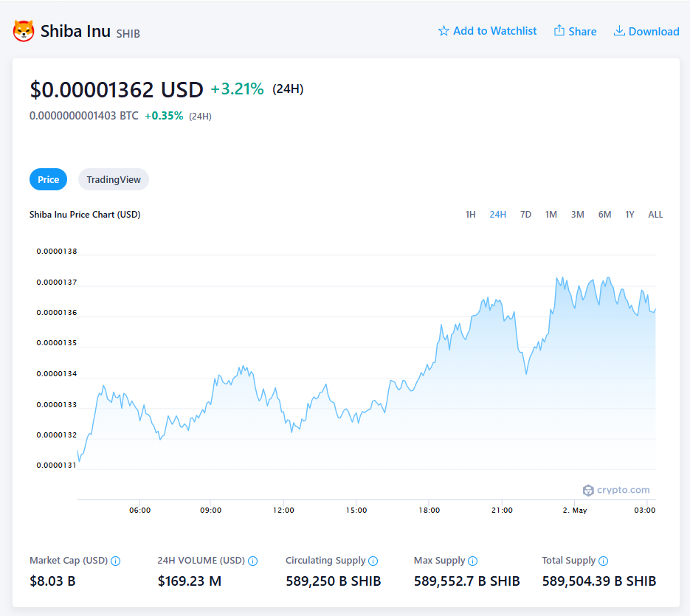Click the 589,250 B SHIB circulating supply
The width and height of the screenshot is (690, 616).
[333, 581]
